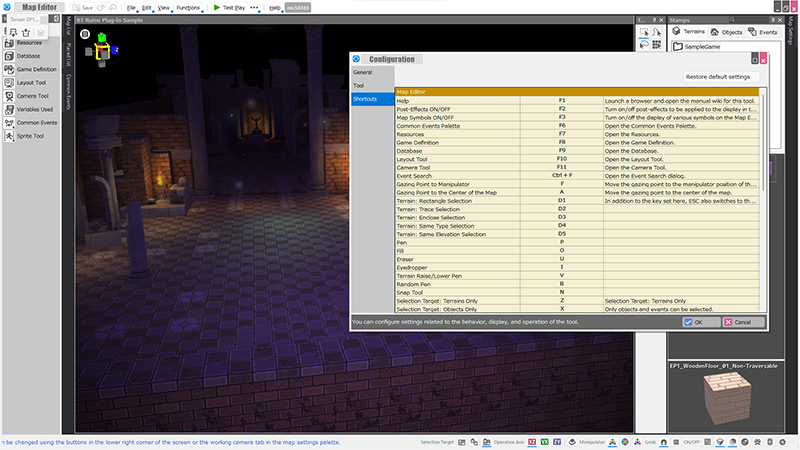Select second Manipulator mode icon
800x450 pixels.
point(625,442)
